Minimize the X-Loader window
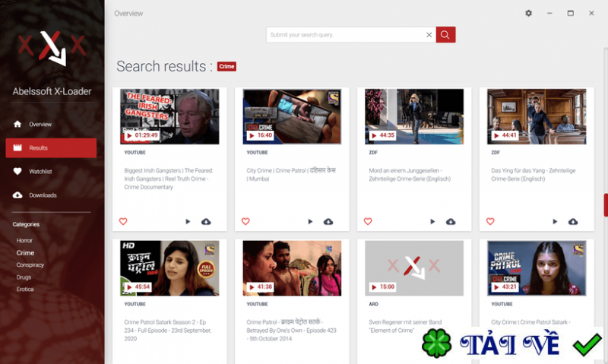 click(549, 13)
